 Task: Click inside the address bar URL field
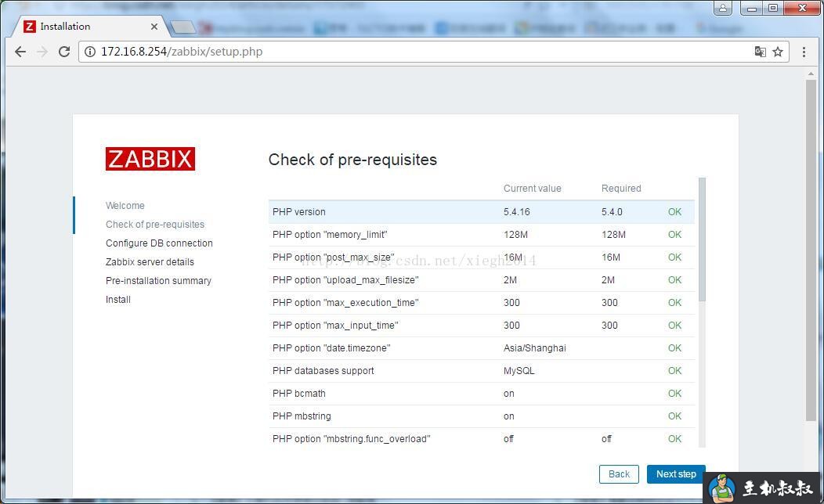click(x=313, y=52)
